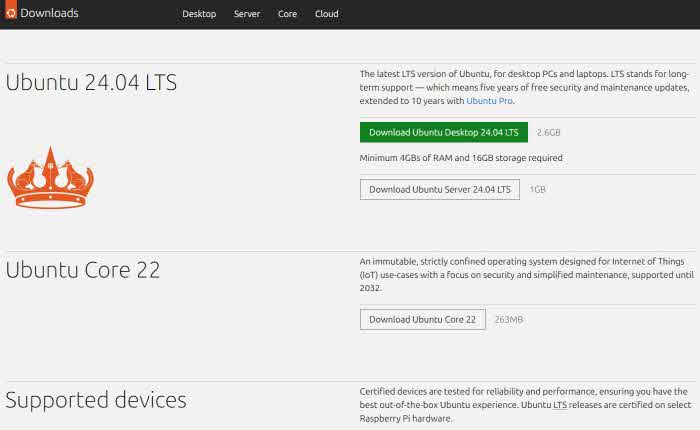The image size is (700, 430).
Task: Open the Downloads page title link
Action: click(50, 13)
